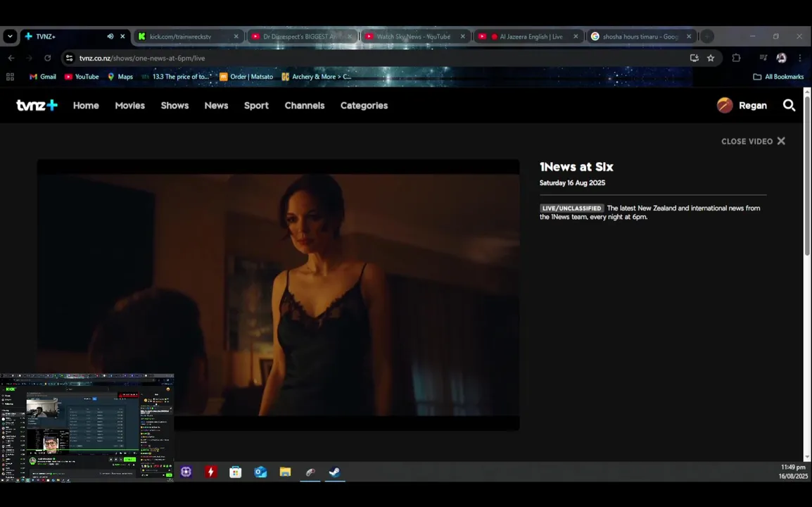Open Outlook from taskbar
Screen dimensions: 812x507
260,472
